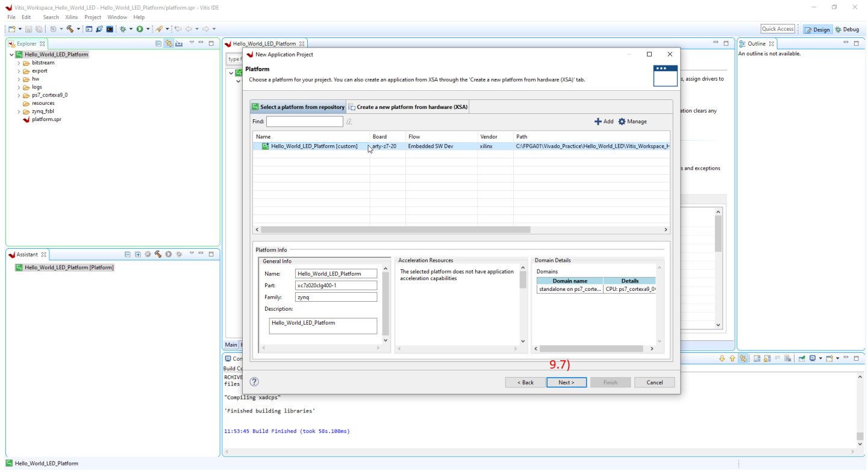Open the Window menu
Image resolution: width=868 pixels, height=474 pixels.
coord(117,17)
